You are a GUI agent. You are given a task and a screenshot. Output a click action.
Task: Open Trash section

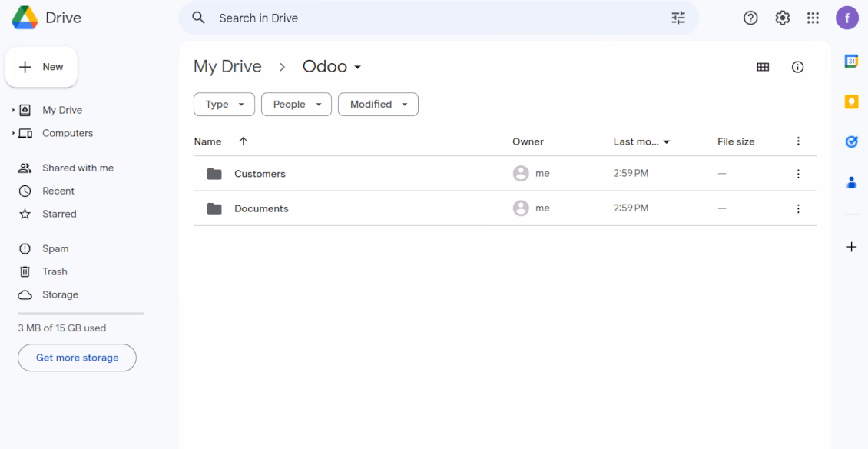[55, 271]
